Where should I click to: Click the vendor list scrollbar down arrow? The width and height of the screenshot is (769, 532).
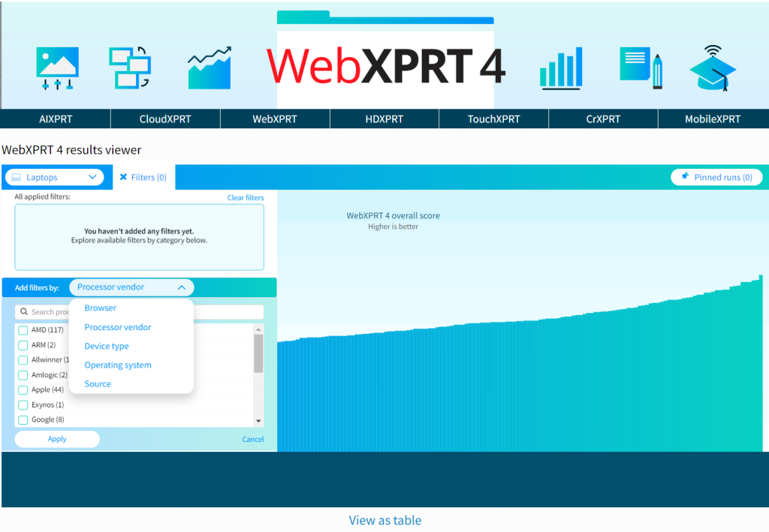coord(258,421)
